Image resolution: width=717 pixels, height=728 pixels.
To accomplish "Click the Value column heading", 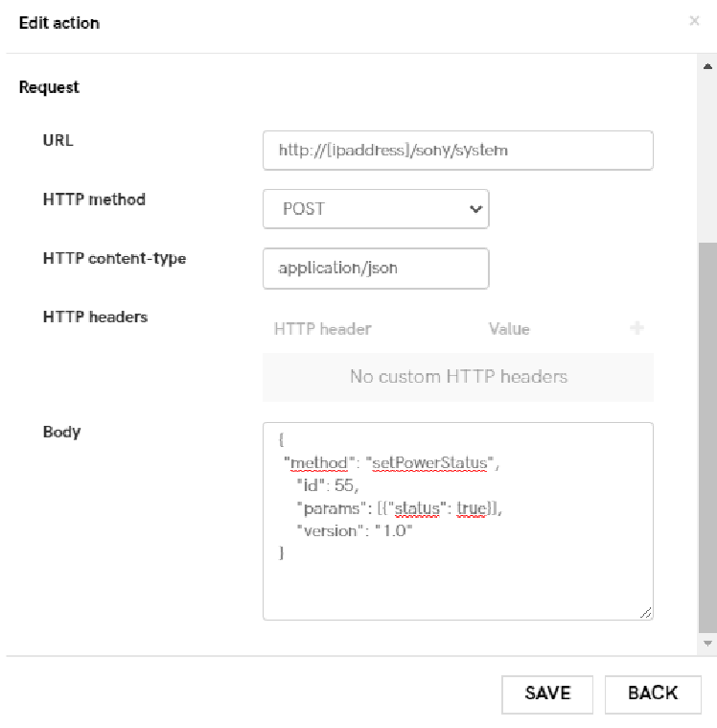I will [x=509, y=329].
